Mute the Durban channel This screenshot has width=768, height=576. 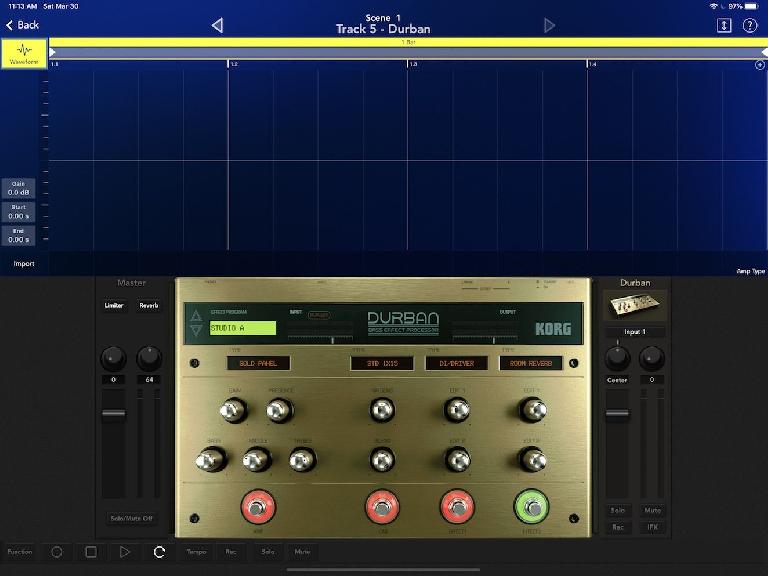652,510
